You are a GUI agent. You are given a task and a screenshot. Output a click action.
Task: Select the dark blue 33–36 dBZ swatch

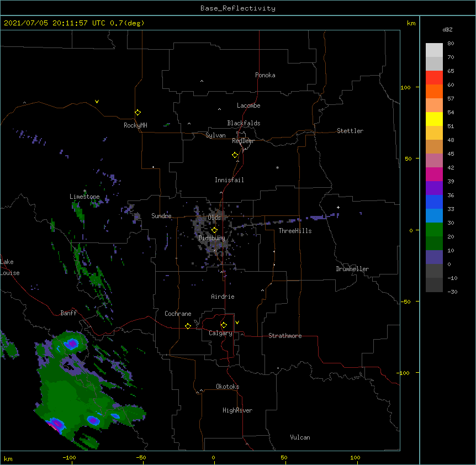[434, 202]
